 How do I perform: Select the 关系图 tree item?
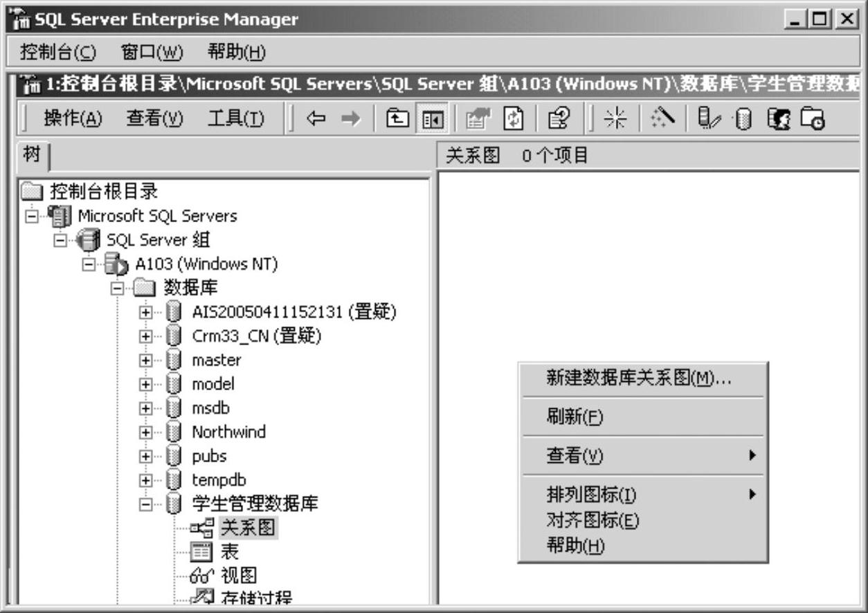[x=248, y=529]
